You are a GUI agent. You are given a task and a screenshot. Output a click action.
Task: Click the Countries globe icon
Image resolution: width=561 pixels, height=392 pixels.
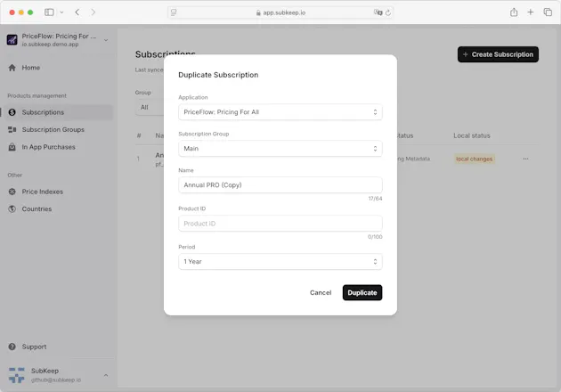pos(12,209)
